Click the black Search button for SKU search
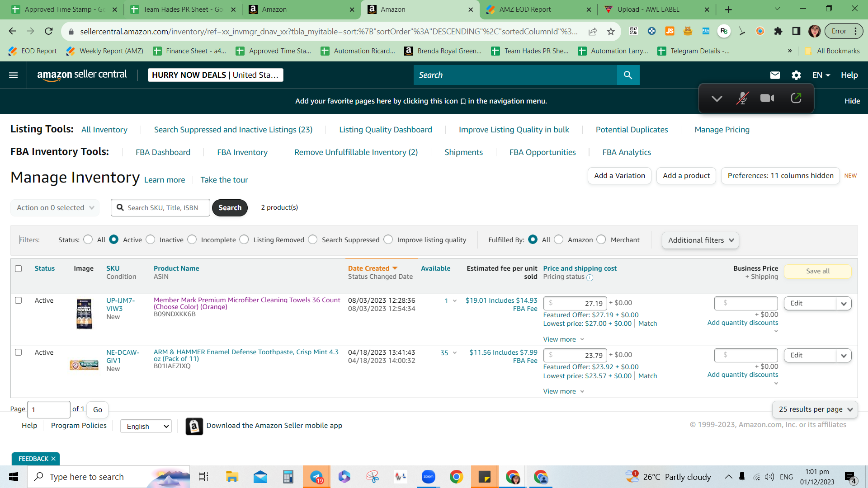The height and width of the screenshot is (488, 868). point(230,208)
